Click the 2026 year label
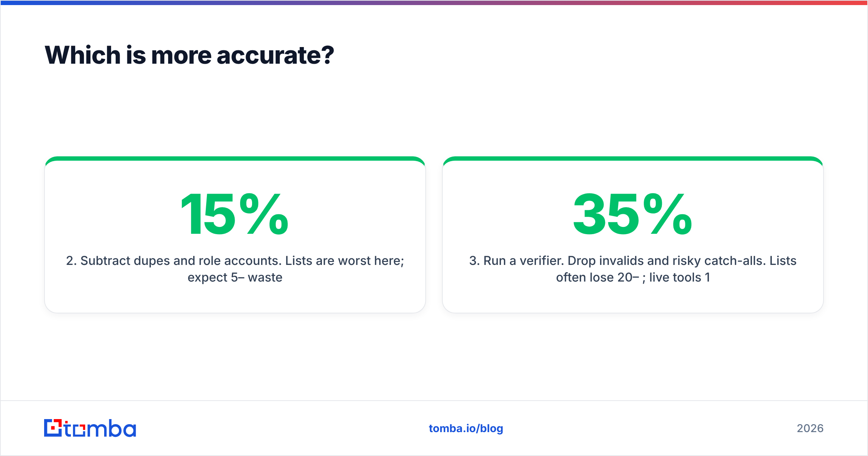 810,428
